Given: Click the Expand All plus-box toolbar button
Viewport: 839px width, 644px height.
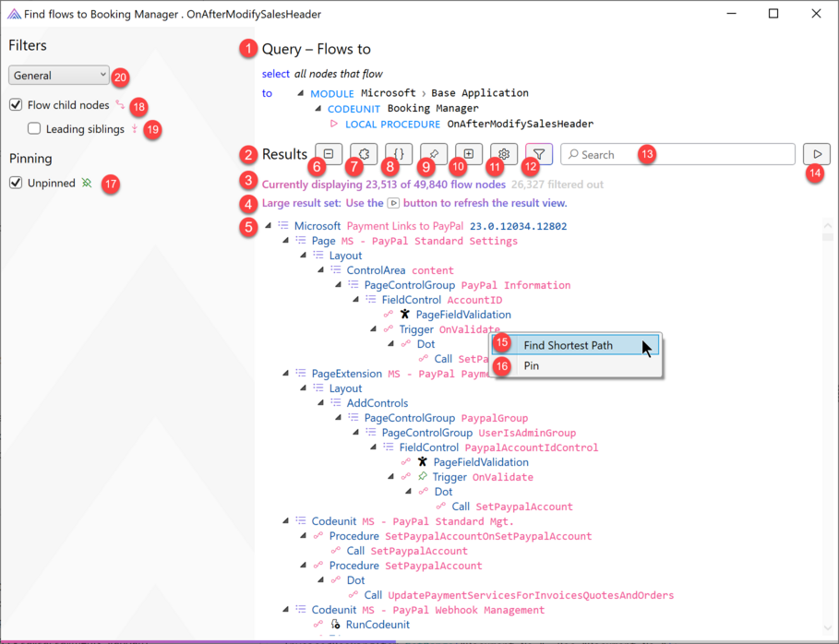Looking at the screenshot, I should click(469, 154).
